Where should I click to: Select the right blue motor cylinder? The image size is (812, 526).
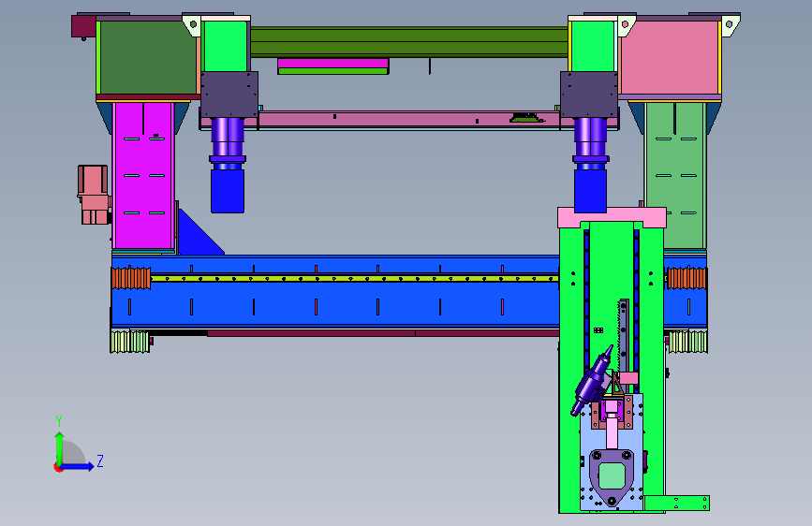(x=590, y=191)
